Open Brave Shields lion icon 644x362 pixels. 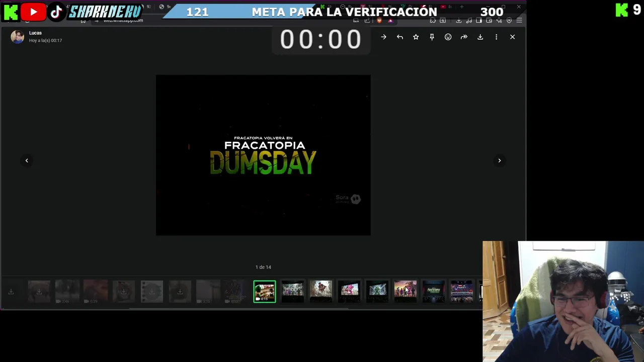(379, 20)
